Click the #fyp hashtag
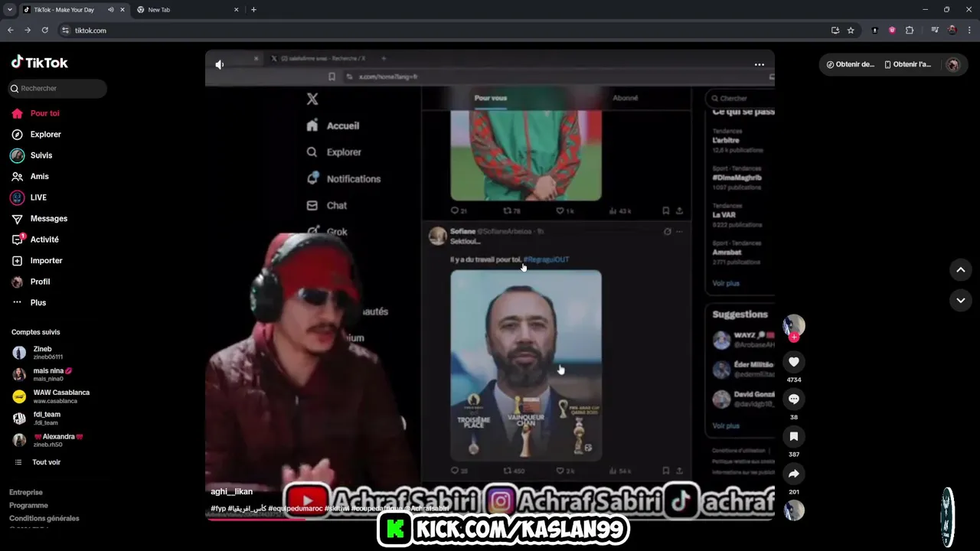This screenshot has height=551, width=980. (218, 509)
